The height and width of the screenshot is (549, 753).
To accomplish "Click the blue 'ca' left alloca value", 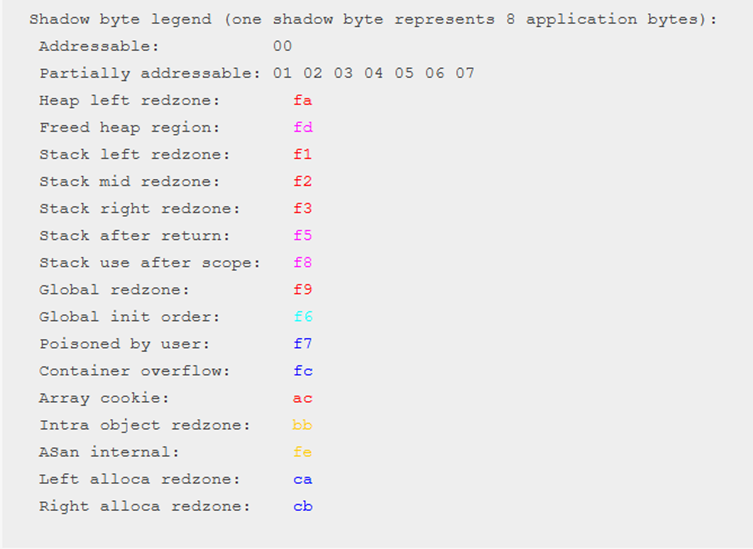I will (303, 479).
